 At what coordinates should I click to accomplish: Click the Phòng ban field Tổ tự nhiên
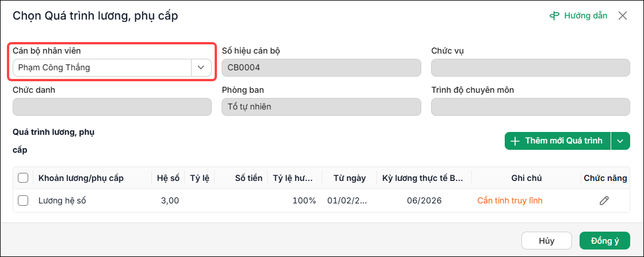tap(321, 107)
